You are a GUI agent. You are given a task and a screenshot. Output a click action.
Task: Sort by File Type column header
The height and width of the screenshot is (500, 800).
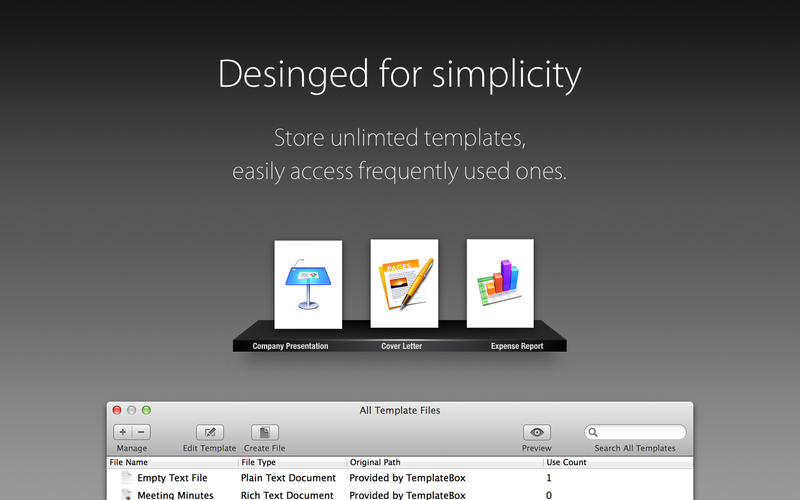(x=292, y=462)
